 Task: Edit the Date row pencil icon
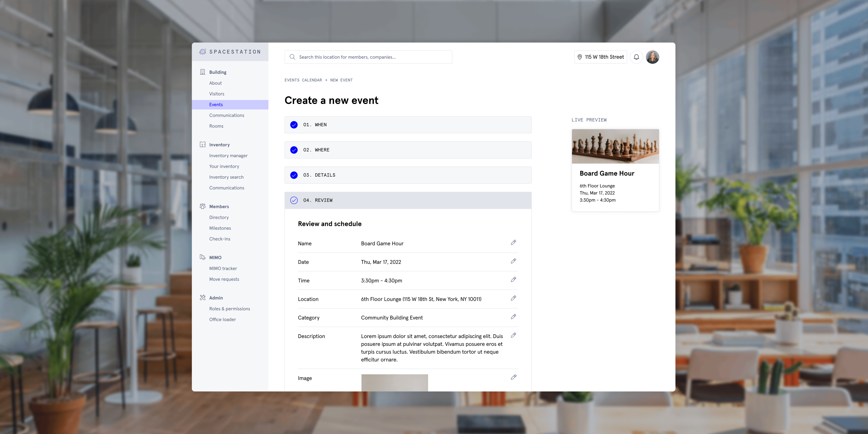click(x=513, y=261)
